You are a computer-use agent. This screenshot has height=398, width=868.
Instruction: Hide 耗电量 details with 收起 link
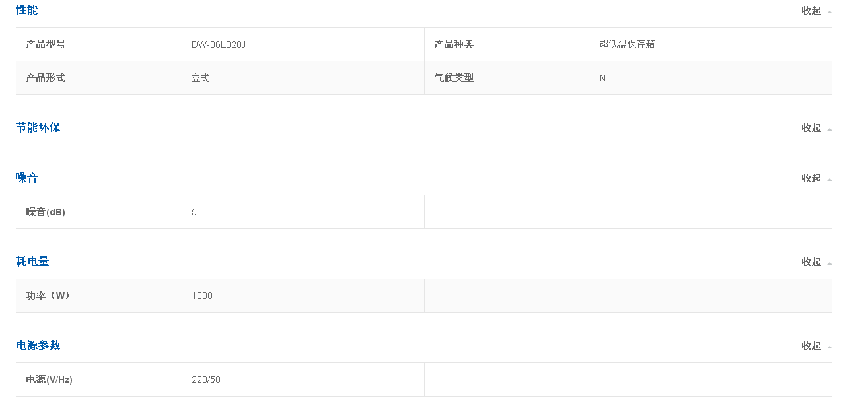[811, 262]
